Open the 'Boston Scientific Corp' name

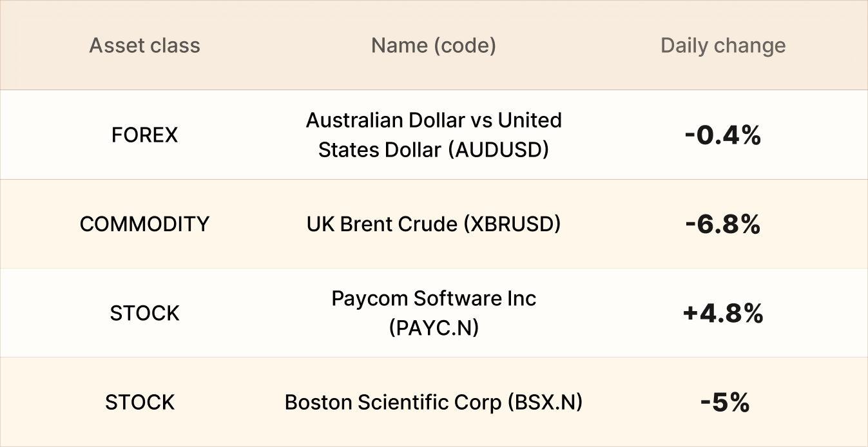[x=392, y=403]
